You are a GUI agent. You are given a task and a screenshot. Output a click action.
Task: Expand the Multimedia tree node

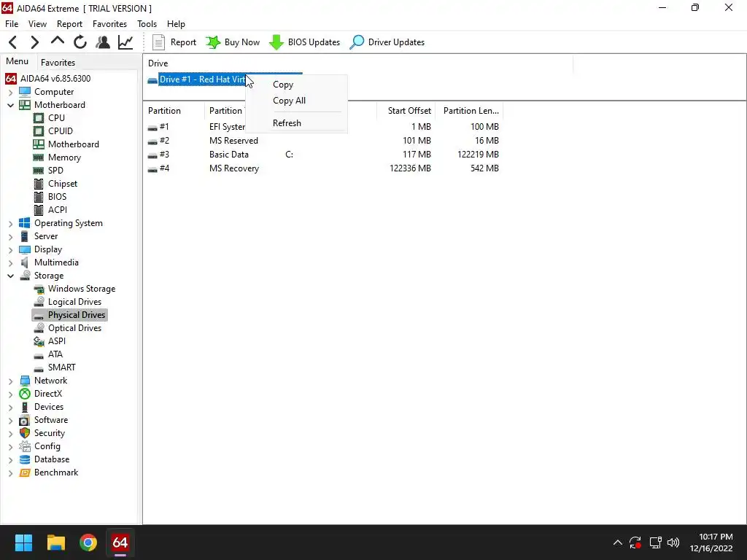click(10, 262)
